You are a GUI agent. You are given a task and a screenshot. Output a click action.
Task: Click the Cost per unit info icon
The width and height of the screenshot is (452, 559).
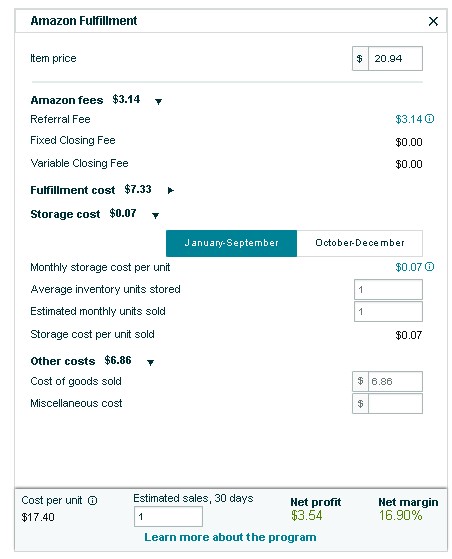click(92, 501)
